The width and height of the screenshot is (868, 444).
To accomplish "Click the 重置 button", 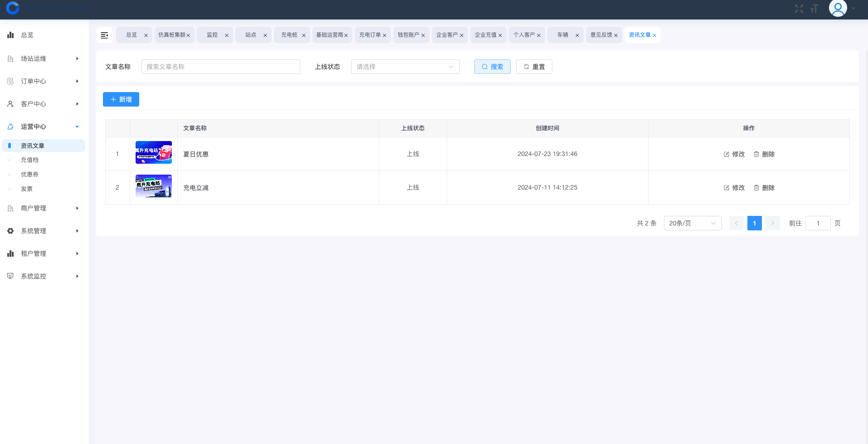I will coord(534,67).
